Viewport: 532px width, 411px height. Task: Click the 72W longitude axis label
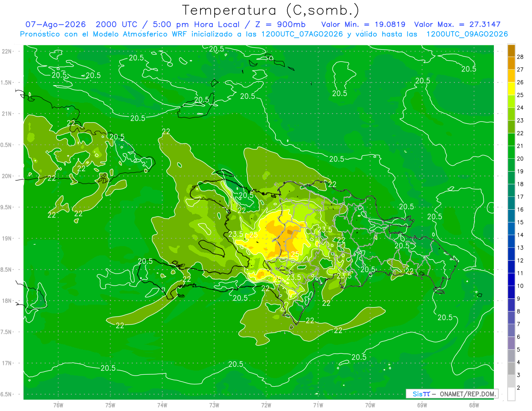(x=266, y=405)
